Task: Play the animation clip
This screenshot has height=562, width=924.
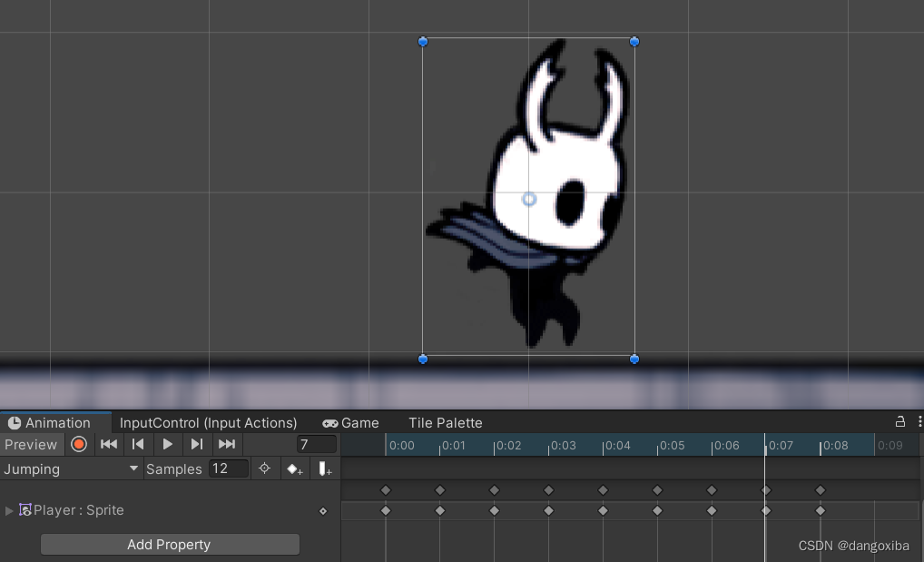Action: (x=167, y=444)
